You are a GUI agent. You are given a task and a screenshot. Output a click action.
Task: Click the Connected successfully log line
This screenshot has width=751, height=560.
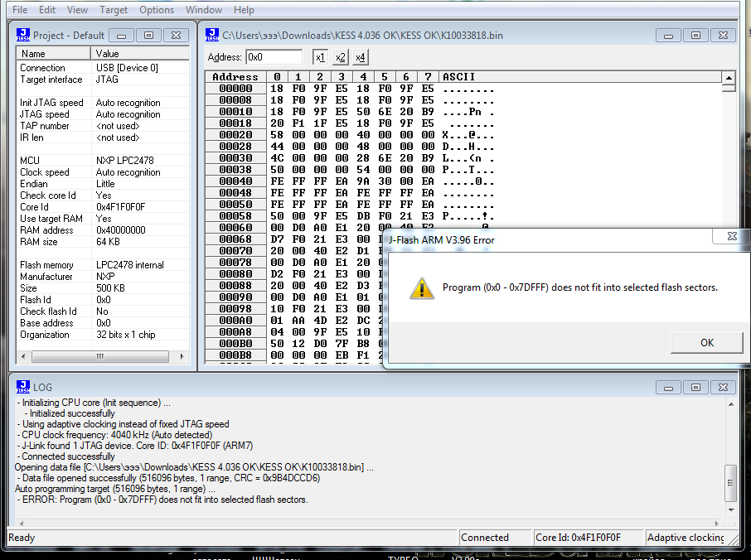tap(66, 456)
